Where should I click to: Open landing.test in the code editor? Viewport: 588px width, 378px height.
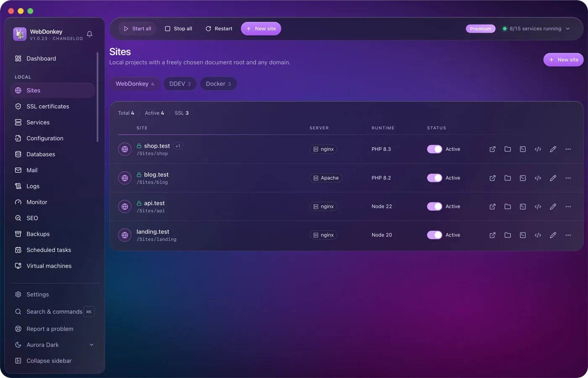[538, 235]
